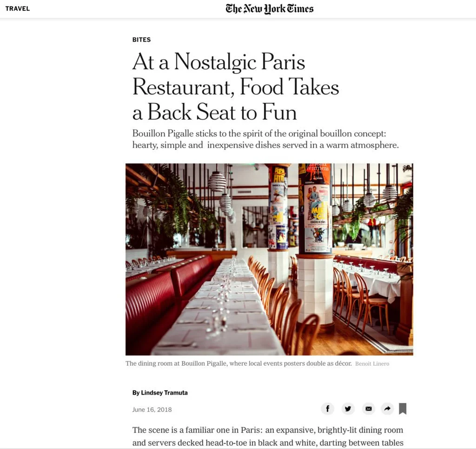Click the article summary about Bouillon Pigalle
The width and height of the screenshot is (476, 449).
pos(265,139)
